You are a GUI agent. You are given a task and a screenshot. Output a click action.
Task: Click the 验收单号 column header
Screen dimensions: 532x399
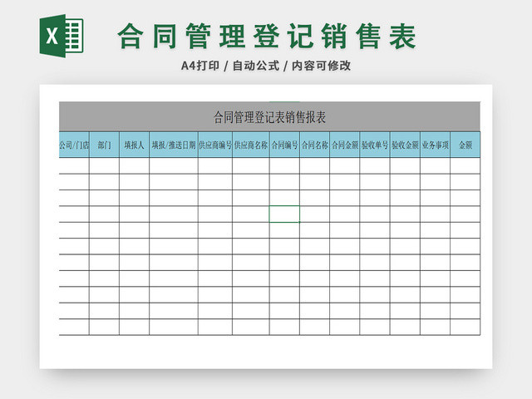(x=375, y=145)
